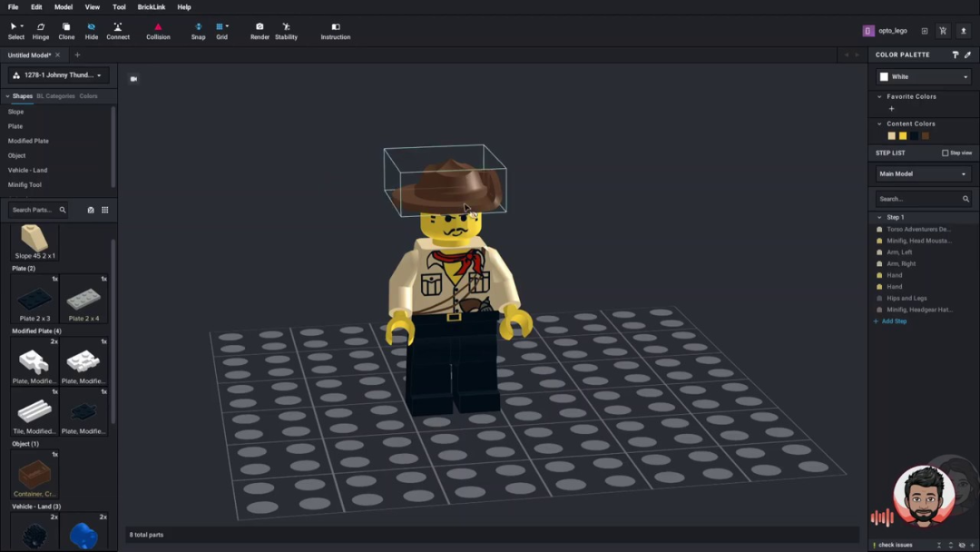Image resolution: width=980 pixels, height=552 pixels.
Task: Click the Hide tool icon
Action: [92, 27]
